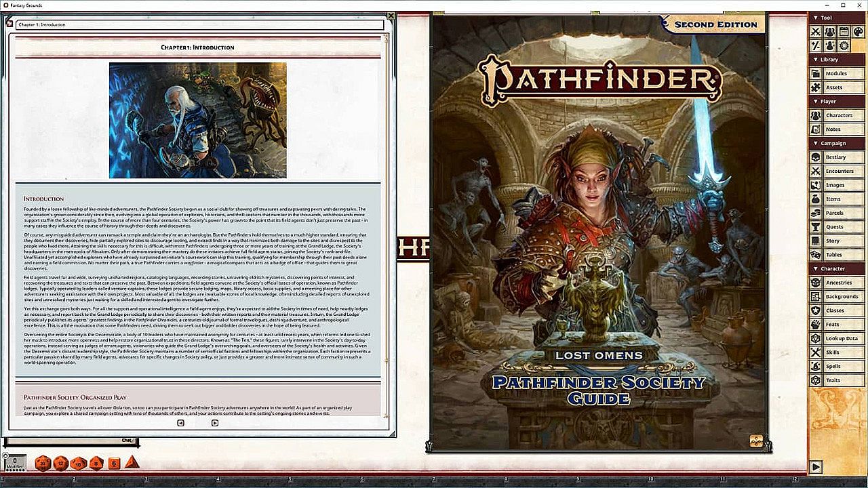Click the Modifier value box

pyautogui.click(x=15, y=462)
